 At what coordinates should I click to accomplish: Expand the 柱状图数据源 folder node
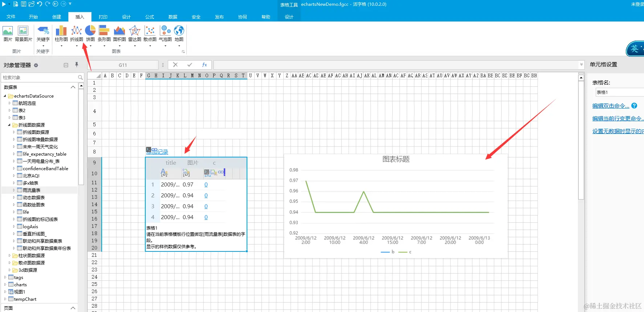pyautogui.click(x=9, y=256)
